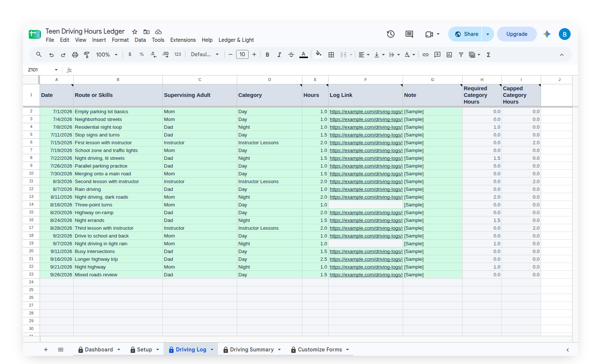Click the Upgrade button
The width and height of the screenshot is (601, 364).
click(x=517, y=34)
